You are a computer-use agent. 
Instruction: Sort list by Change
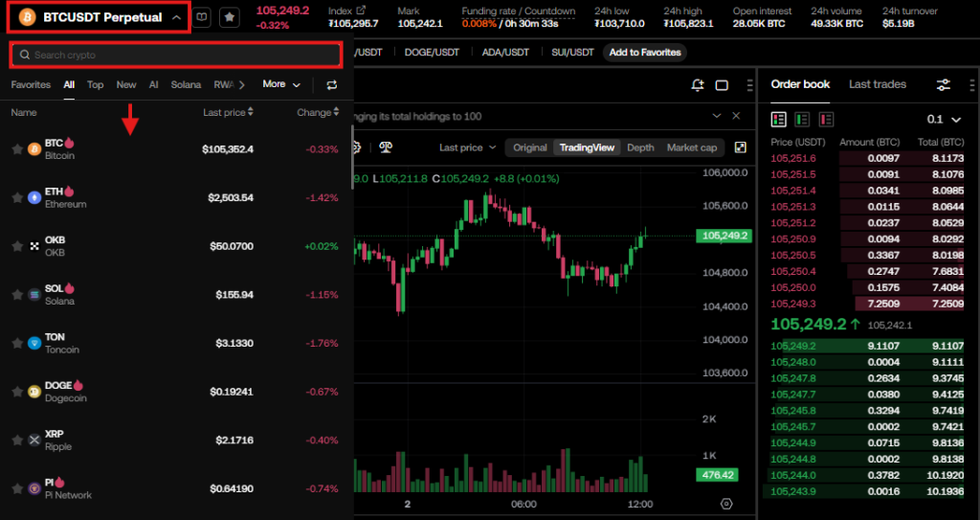click(x=318, y=113)
